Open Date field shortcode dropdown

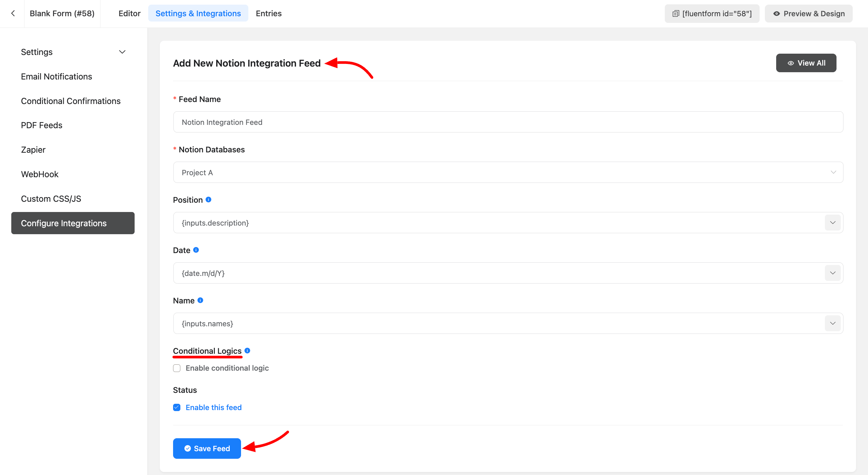click(x=832, y=273)
